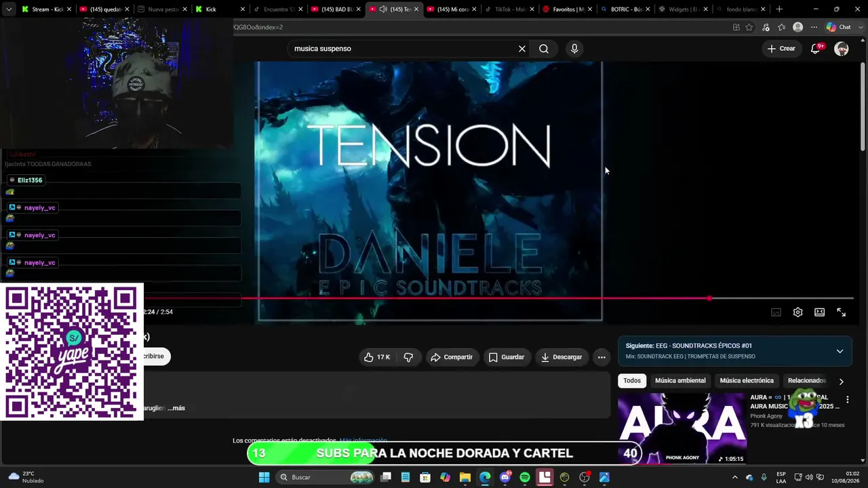The height and width of the screenshot is (488, 868).
Task: Open YouTube notifications bell
Action: (x=816, y=49)
